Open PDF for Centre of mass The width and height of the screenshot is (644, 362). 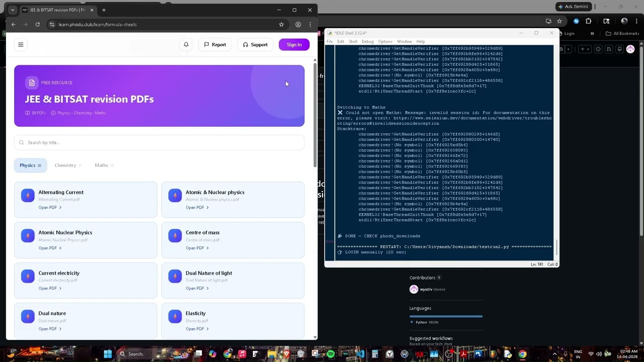tap(197, 248)
